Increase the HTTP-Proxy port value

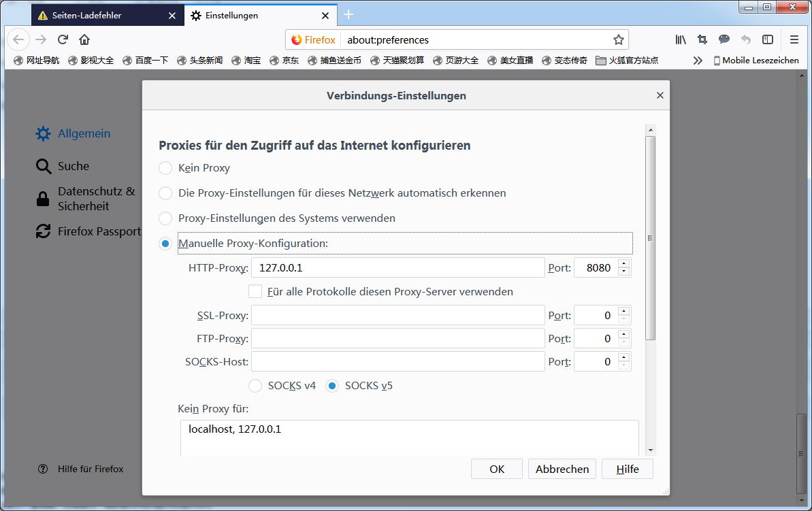(624, 263)
